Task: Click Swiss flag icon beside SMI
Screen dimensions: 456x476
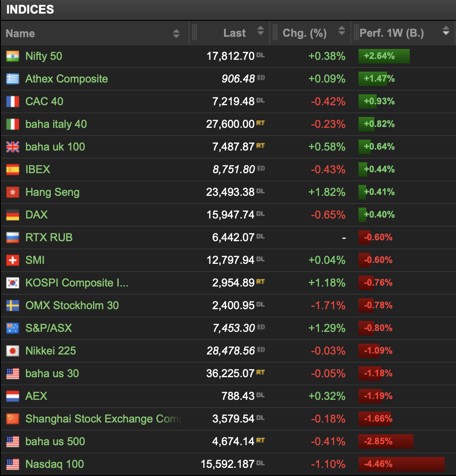Action: click(13, 260)
